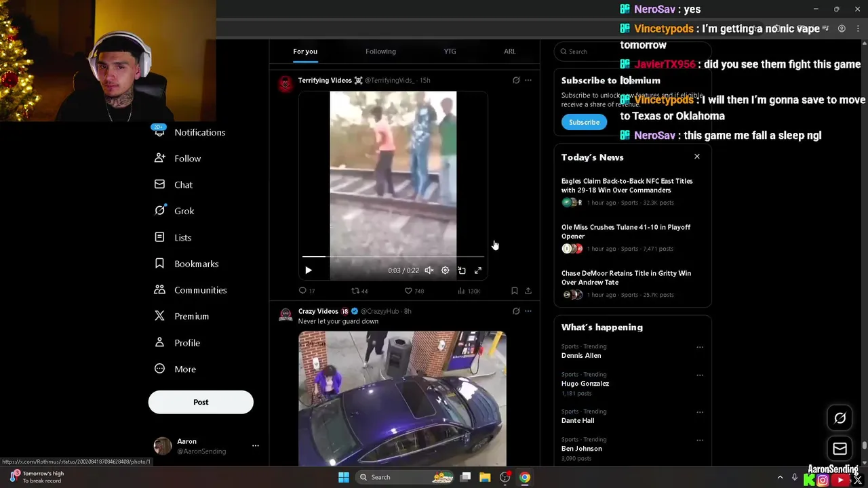Click the X search field
868x488 pixels.
click(x=633, y=52)
